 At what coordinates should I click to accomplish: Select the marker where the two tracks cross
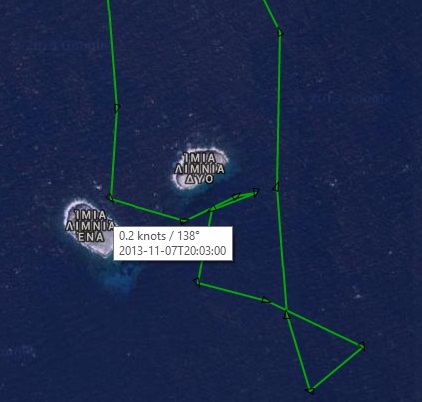pos(287,314)
